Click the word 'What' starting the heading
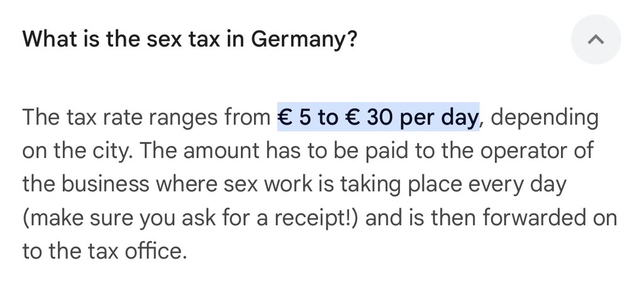644x287 pixels. [x=45, y=39]
